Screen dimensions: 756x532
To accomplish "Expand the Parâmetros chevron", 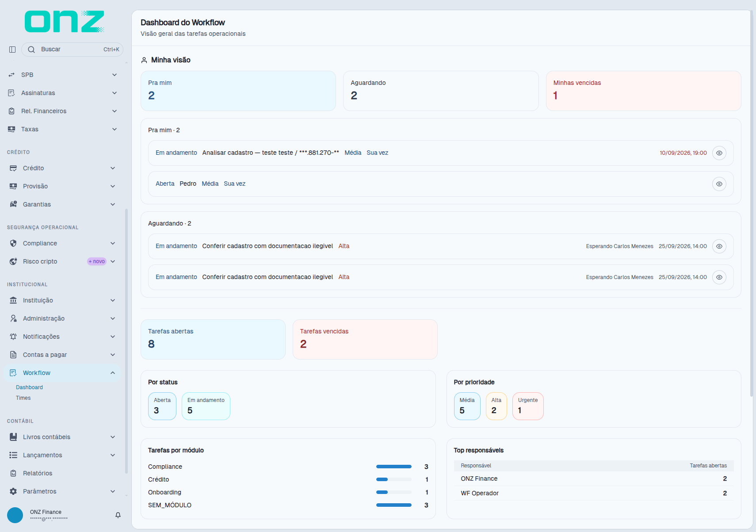I will click(x=113, y=491).
